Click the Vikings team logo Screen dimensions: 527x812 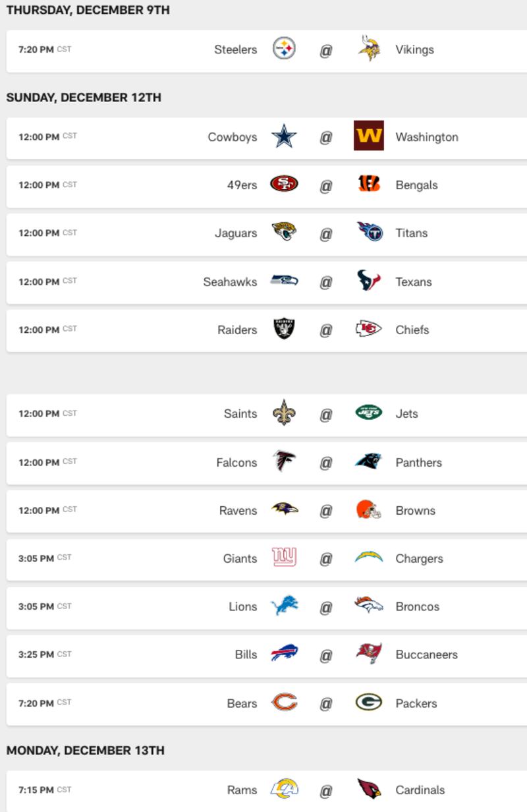(369, 49)
